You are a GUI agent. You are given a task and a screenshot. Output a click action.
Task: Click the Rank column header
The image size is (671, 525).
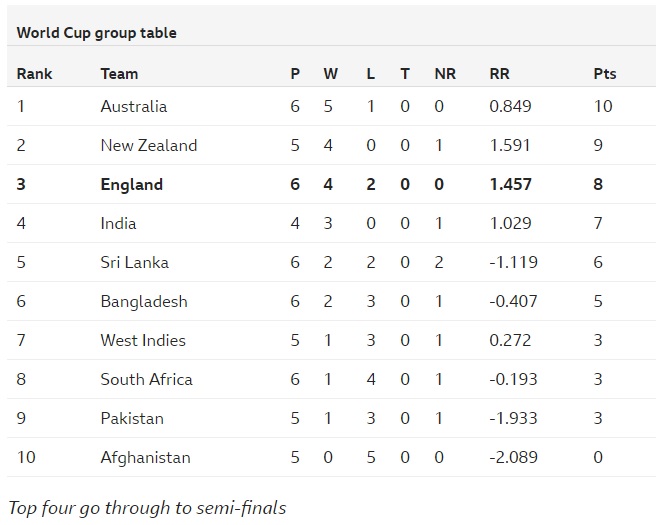point(34,73)
